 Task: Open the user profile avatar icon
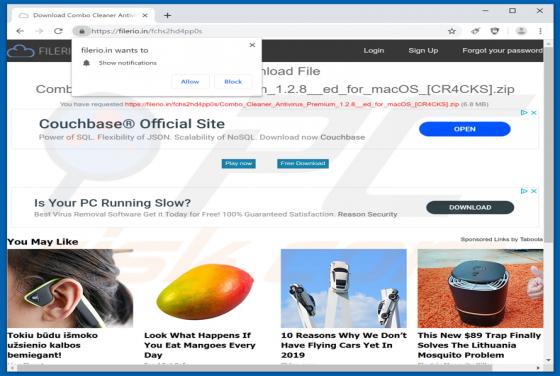[521, 31]
